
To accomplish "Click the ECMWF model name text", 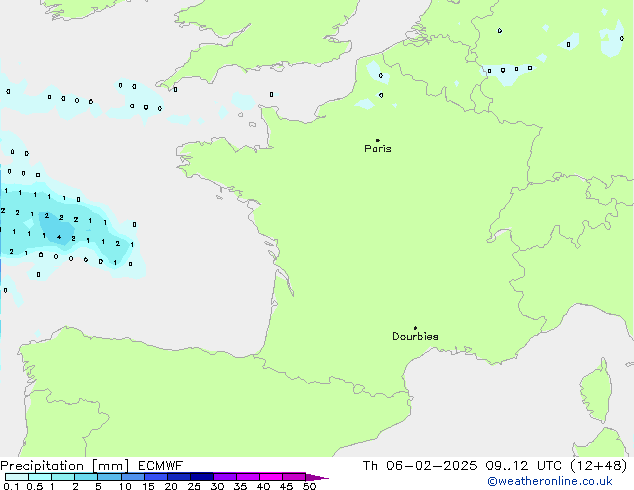I will (161, 466).
